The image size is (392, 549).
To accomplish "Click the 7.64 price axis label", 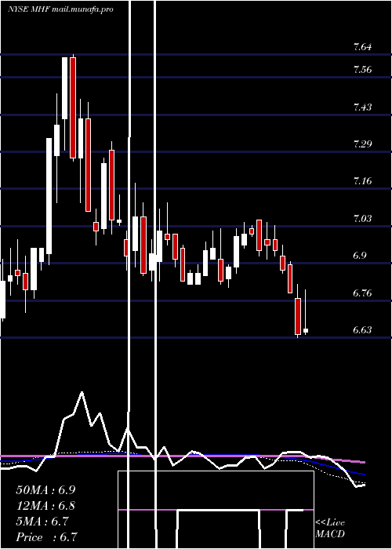I will click(362, 46).
